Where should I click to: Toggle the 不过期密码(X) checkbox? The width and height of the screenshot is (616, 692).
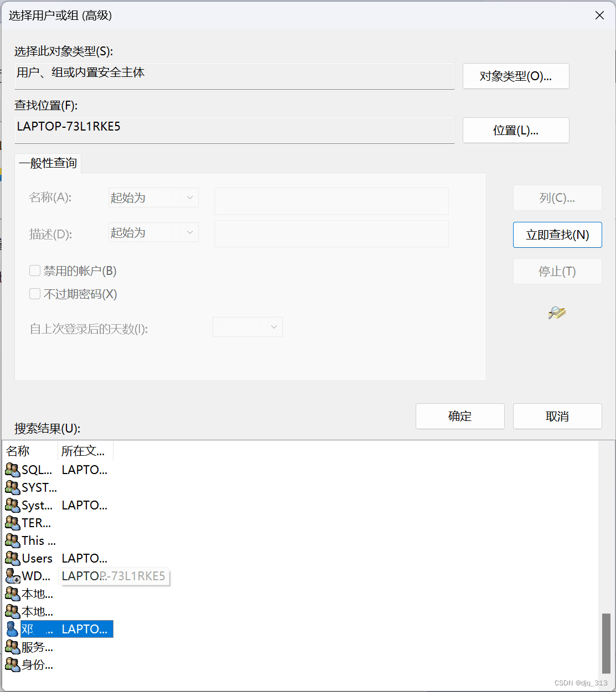tap(35, 294)
